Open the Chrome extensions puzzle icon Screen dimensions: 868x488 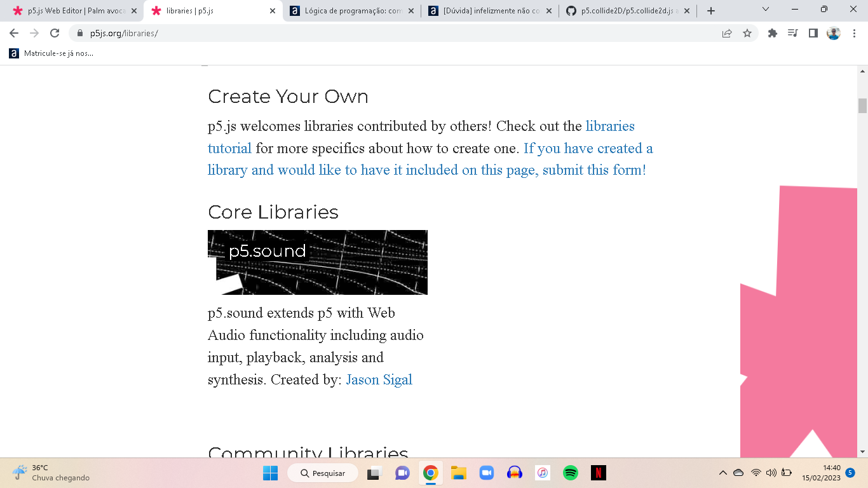pyautogui.click(x=773, y=33)
